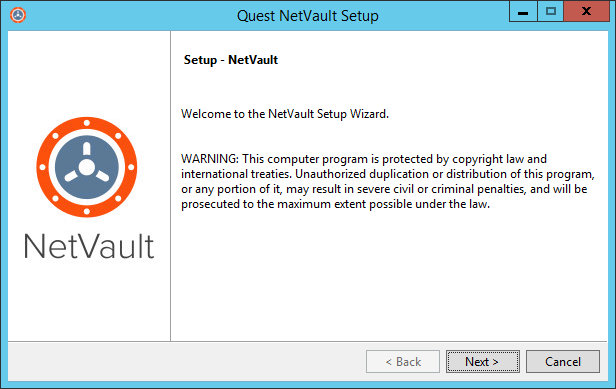Screen dimensions: 616x389
Task: Click the orange outer ring of the logo
Action: click(x=87, y=123)
